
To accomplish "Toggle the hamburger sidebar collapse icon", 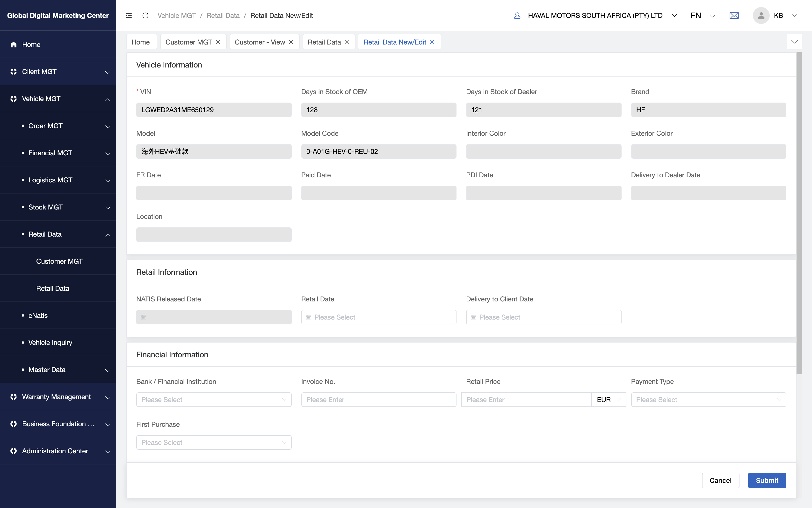I will coord(129,15).
